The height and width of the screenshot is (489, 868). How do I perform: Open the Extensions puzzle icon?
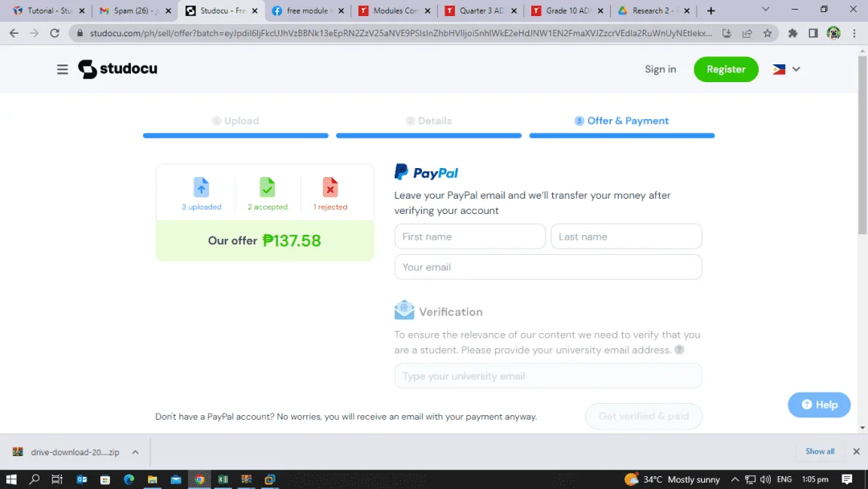pos(792,33)
